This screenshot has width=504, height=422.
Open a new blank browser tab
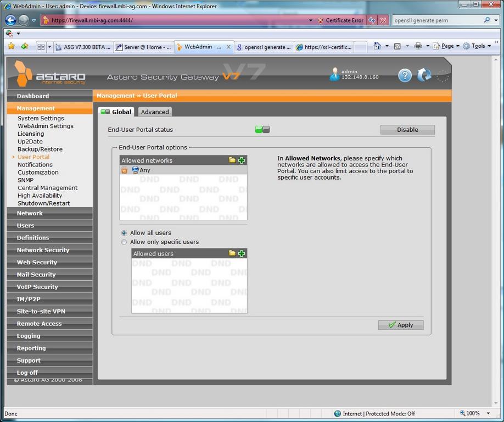click(360, 47)
